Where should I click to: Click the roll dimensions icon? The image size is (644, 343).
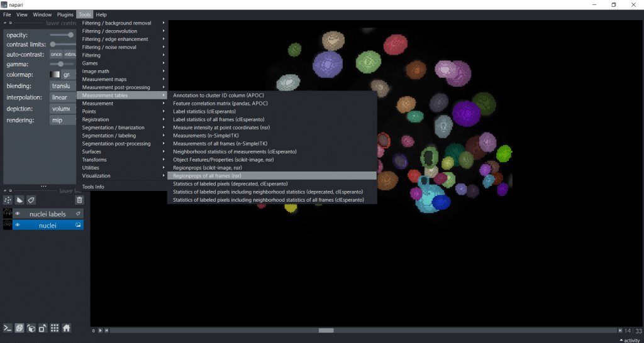click(31, 328)
